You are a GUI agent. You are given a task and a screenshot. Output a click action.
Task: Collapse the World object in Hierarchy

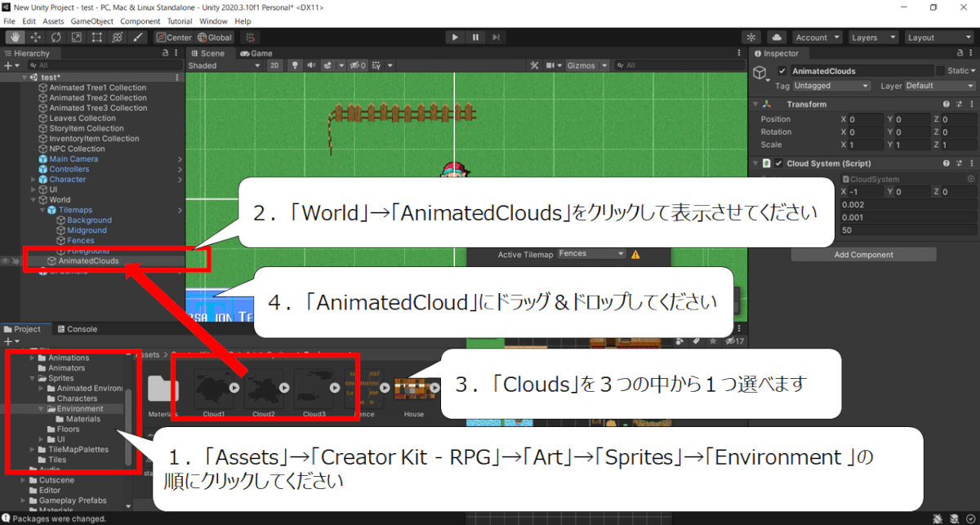click(x=33, y=200)
